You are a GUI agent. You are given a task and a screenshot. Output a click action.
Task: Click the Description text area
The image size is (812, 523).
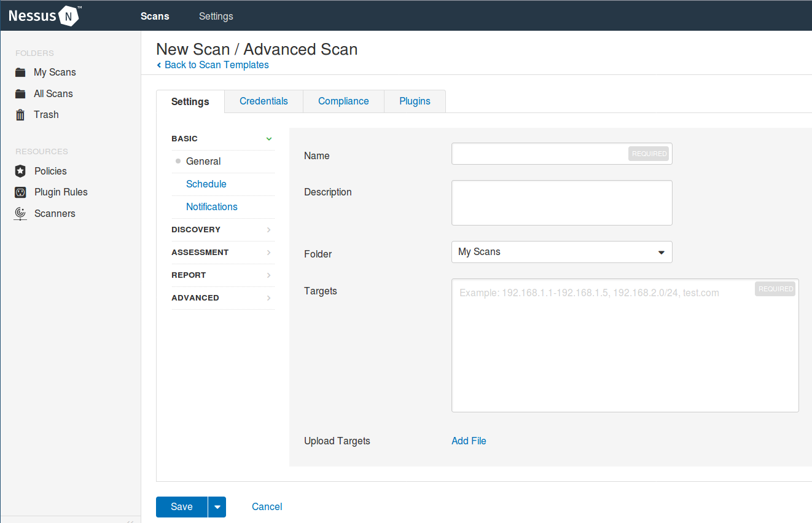[x=561, y=203]
